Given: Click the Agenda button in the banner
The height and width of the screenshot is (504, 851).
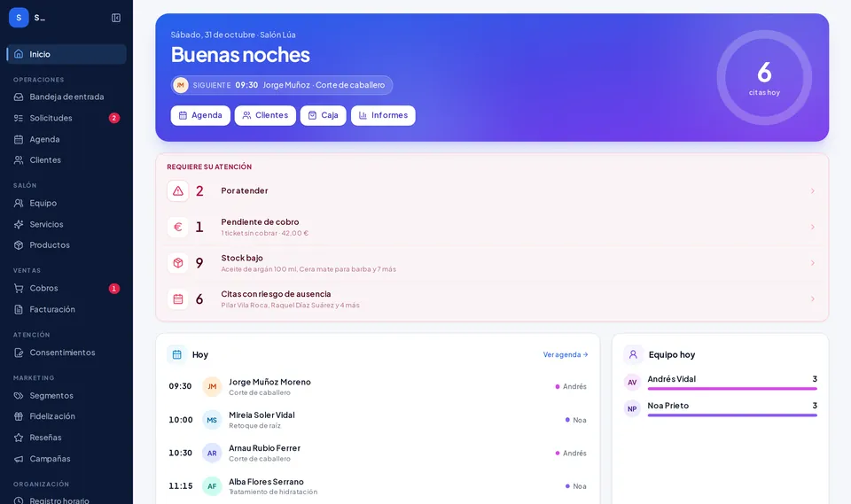Looking at the screenshot, I should coord(200,115).
